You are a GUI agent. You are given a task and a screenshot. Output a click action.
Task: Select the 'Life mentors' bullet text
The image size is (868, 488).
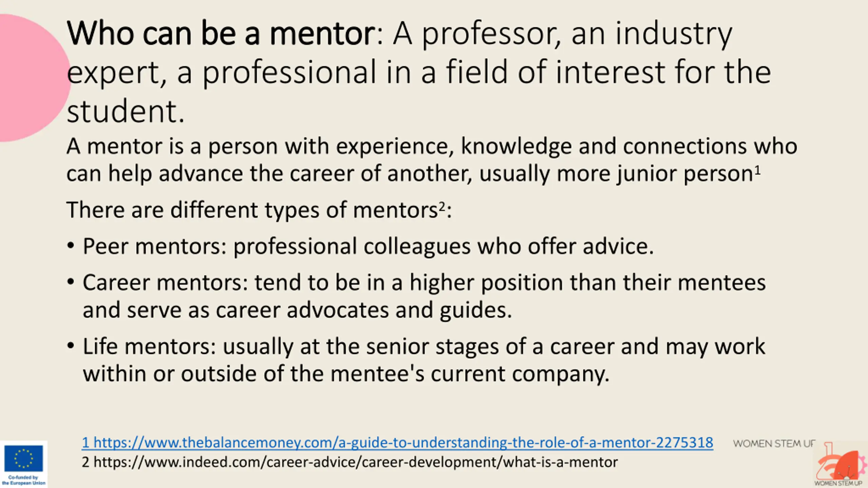424,360
